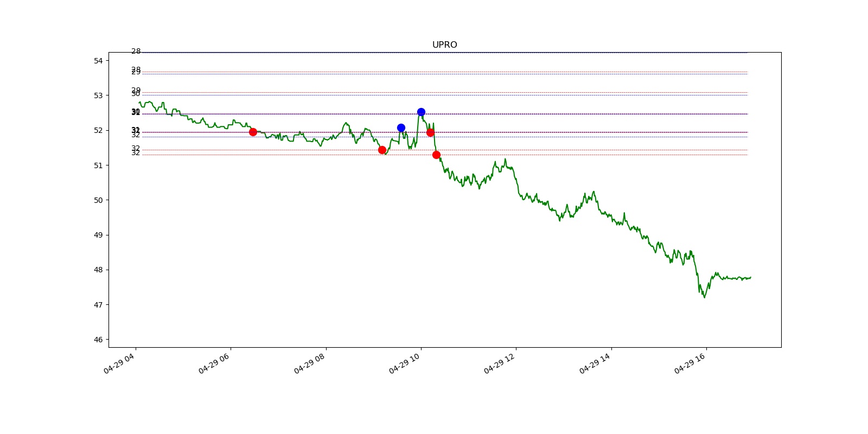Click the y-axis label 49
Image resolution: width=868 pixels, height=434 pixels.
coord(98,235)
